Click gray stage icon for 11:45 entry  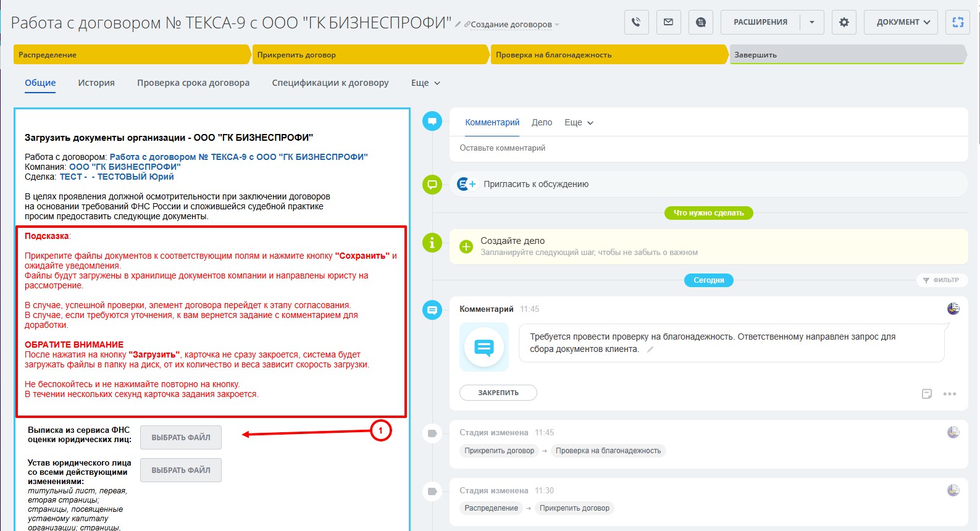click(x=432, y=433)
